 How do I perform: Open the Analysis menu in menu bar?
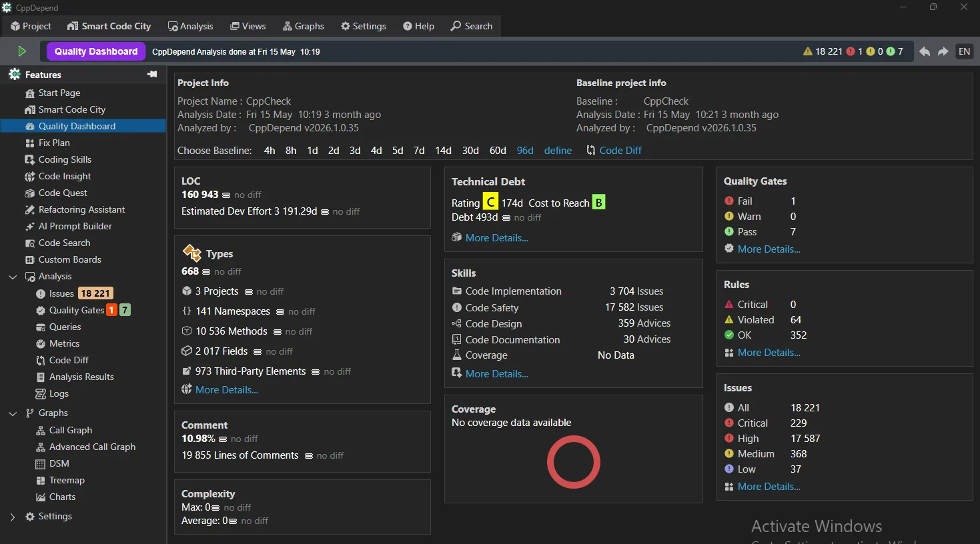pyautogui.click(x=191, y=26)
